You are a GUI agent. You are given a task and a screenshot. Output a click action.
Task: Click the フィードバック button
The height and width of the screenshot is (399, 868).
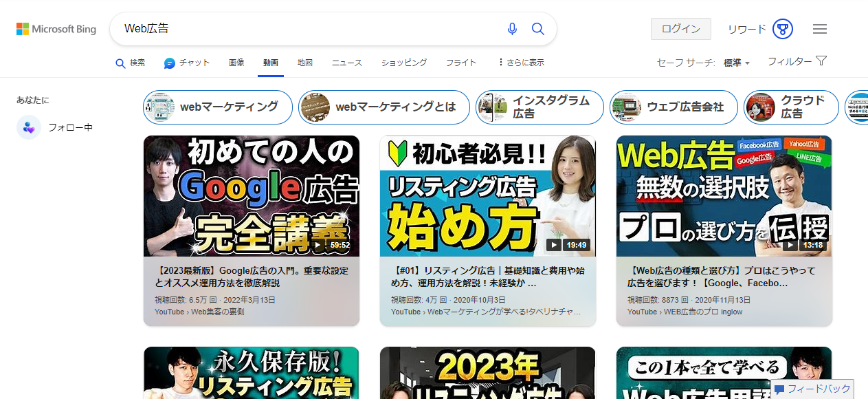coord(812,389)
